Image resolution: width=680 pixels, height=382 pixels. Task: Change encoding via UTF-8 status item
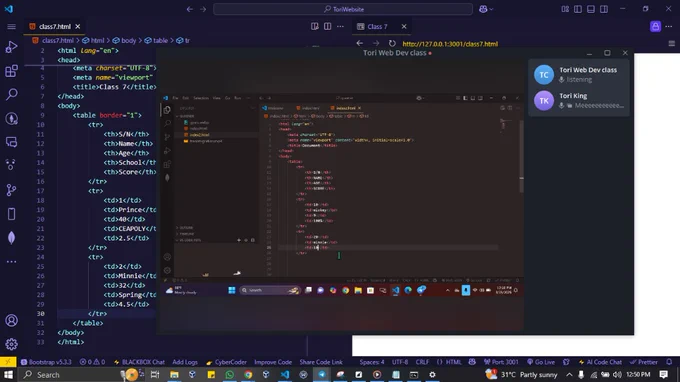(x=400, y=362)
